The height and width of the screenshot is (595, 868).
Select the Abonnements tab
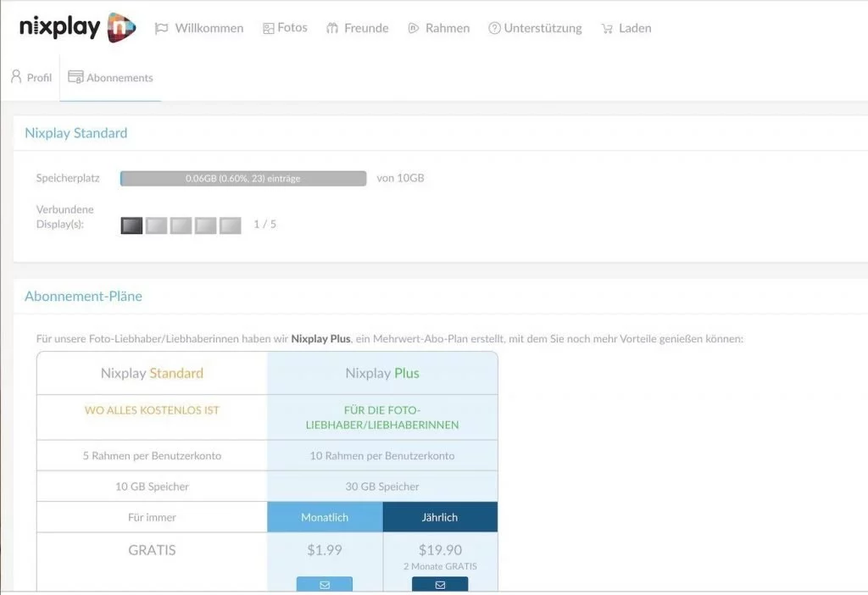[111, 77]
